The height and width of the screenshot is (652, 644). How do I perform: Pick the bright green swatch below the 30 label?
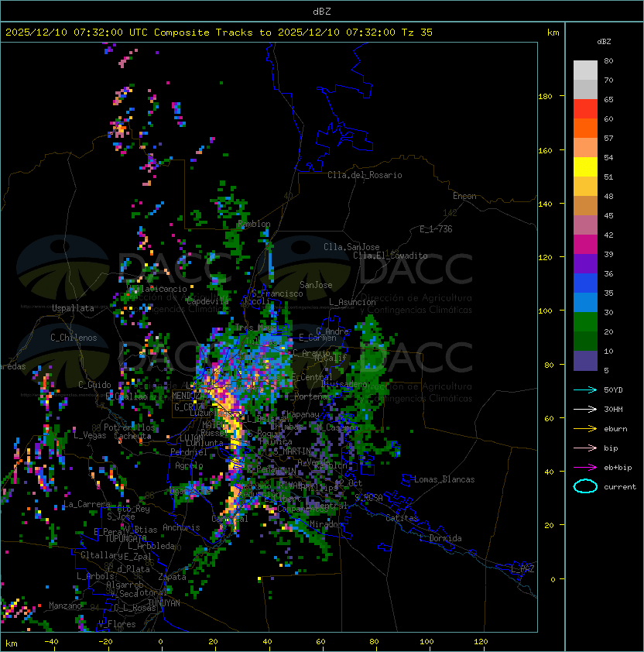tap(585, 322)
